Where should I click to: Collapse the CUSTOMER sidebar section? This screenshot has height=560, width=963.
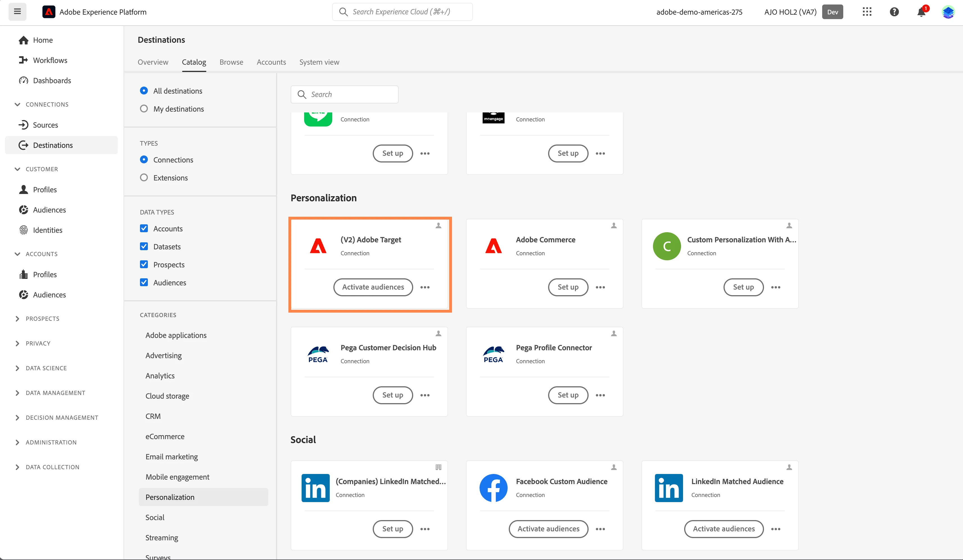(x=17, y=169)
